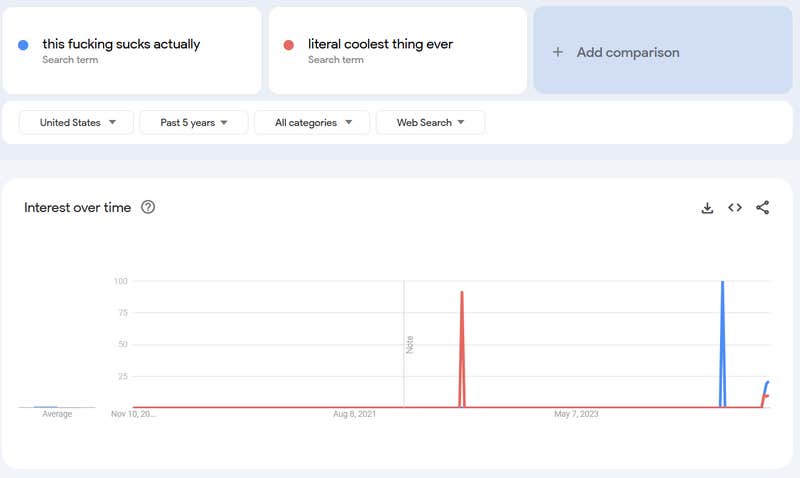The image size is (800, 478).
Task: Edit the 'literal coolest thing ever' search term
Action: click(x=380, y=44)
